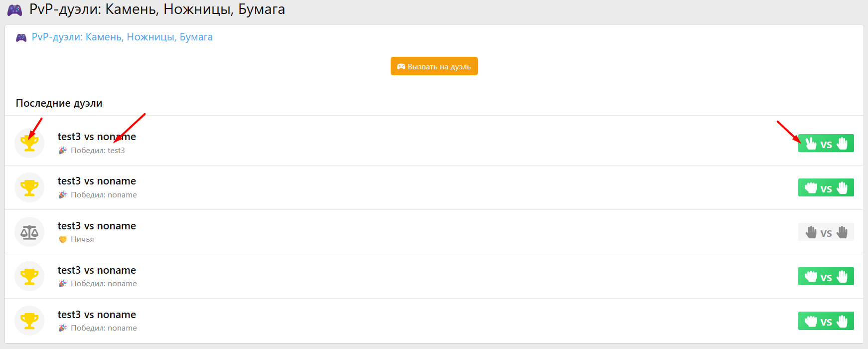Click the green VS badge of test3's winning duel
This screenshot has height=349, width=868.
tap(826, 144)
